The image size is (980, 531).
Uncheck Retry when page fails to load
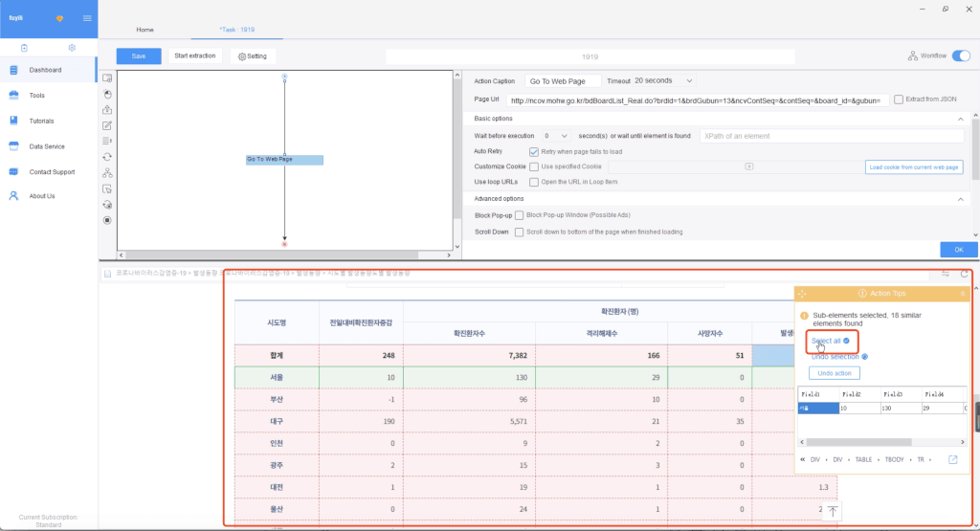coord(534,152)
